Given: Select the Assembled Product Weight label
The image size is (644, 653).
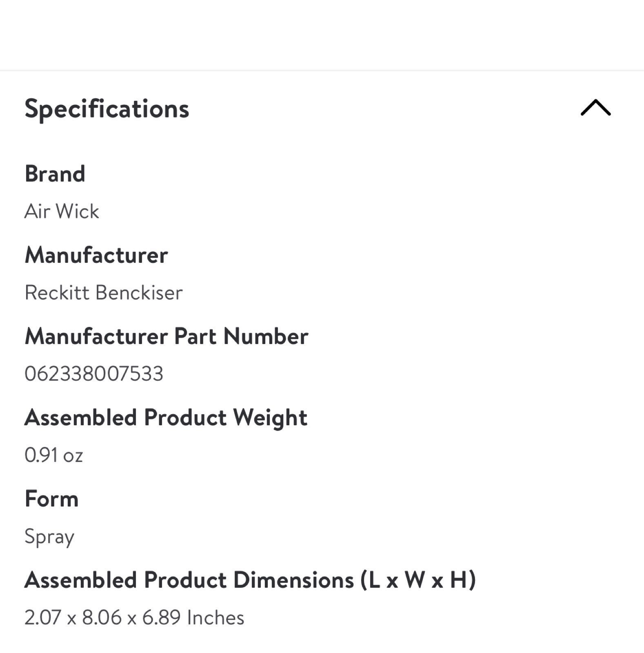Looking at the screenshot, I should (166, 418).
